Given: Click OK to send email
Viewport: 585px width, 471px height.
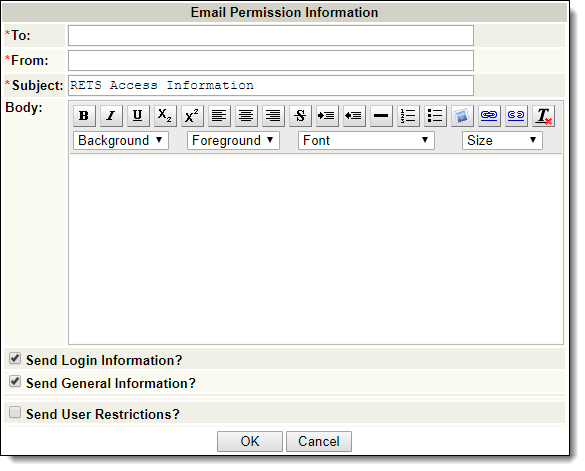Looking at the screenshot, I should (x=250, y=442).
